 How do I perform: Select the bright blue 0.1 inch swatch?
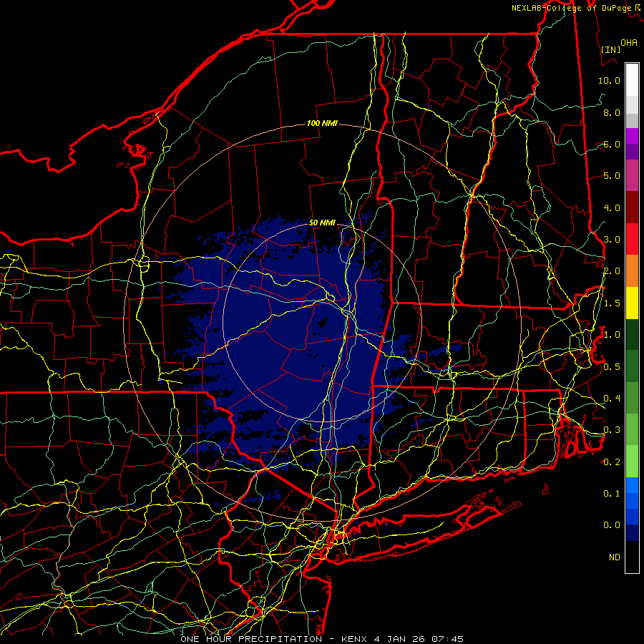632,485
